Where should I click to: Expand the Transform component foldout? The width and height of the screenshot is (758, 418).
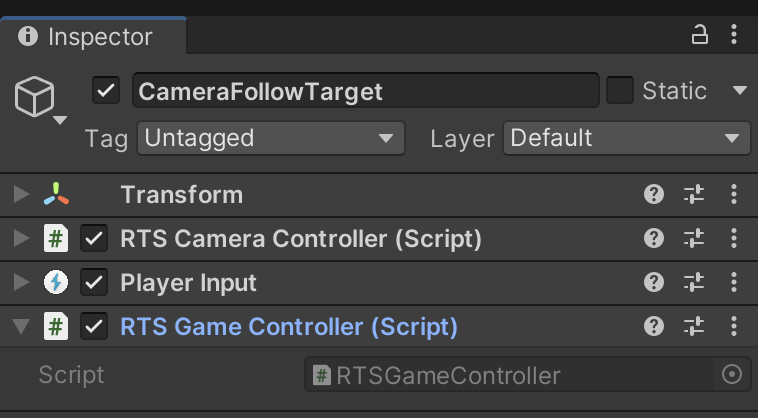[x=21, y=194]
